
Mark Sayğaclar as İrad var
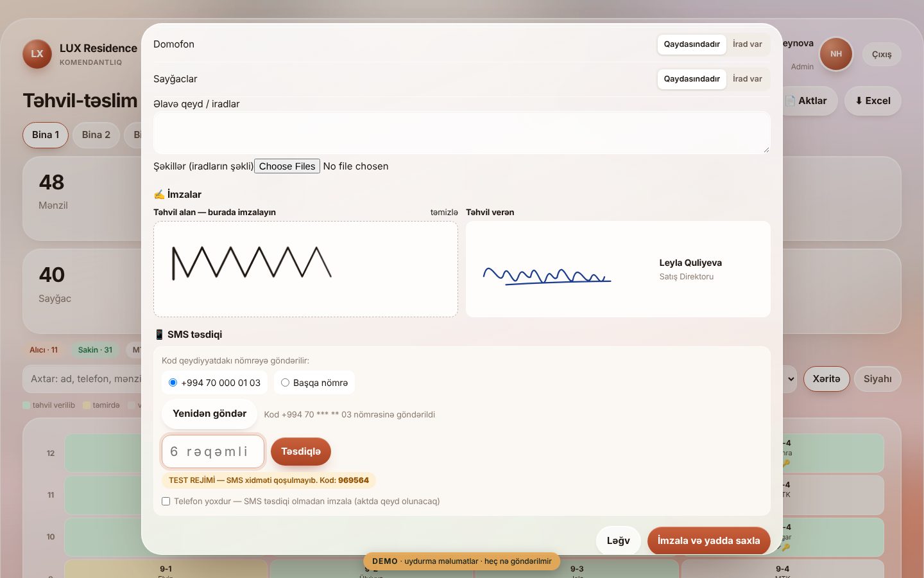click(748, 79)
